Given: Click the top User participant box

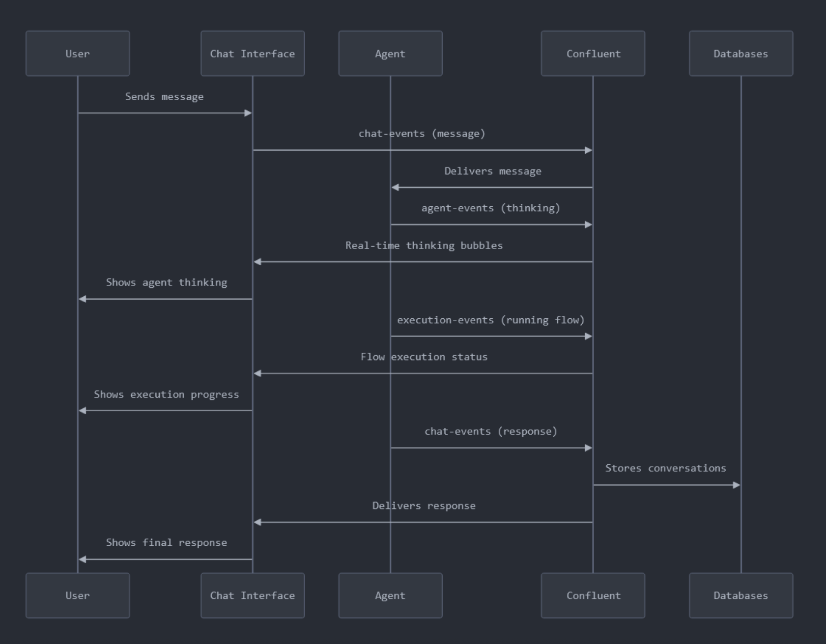Looking at the screenshot, I should point(78,54).
